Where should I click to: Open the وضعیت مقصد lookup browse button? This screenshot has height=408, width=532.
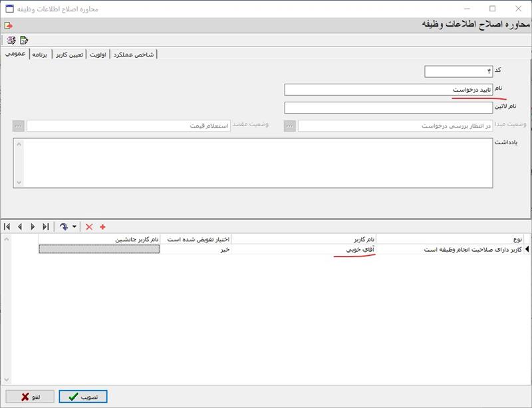(19, 126)
